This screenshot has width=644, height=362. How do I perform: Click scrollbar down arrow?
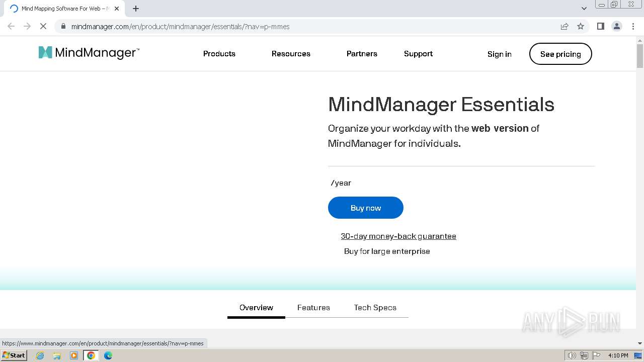click(640, 343)
